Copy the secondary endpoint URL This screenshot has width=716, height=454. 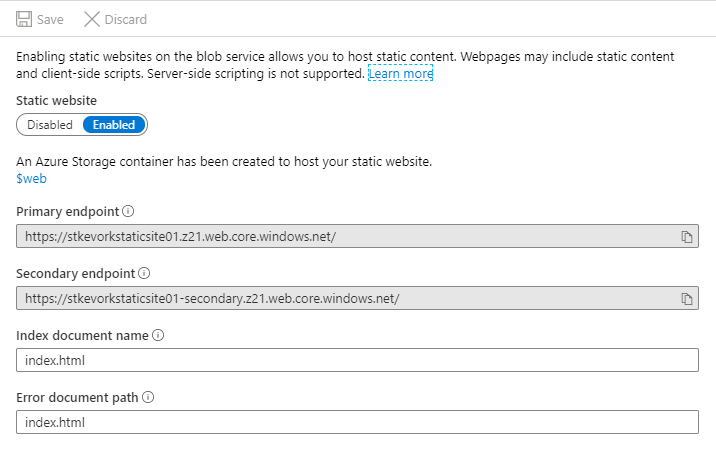click(x=687, y=299)
